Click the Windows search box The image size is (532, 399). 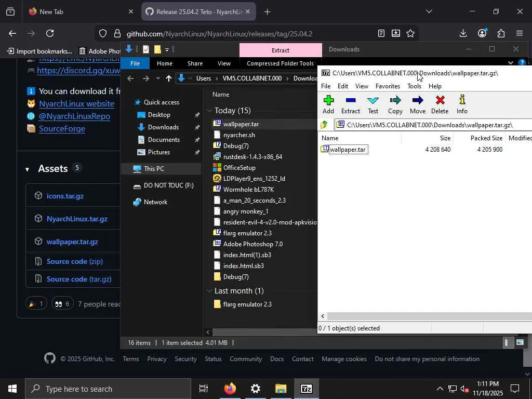pyautogui.click(x=108, y=389)
